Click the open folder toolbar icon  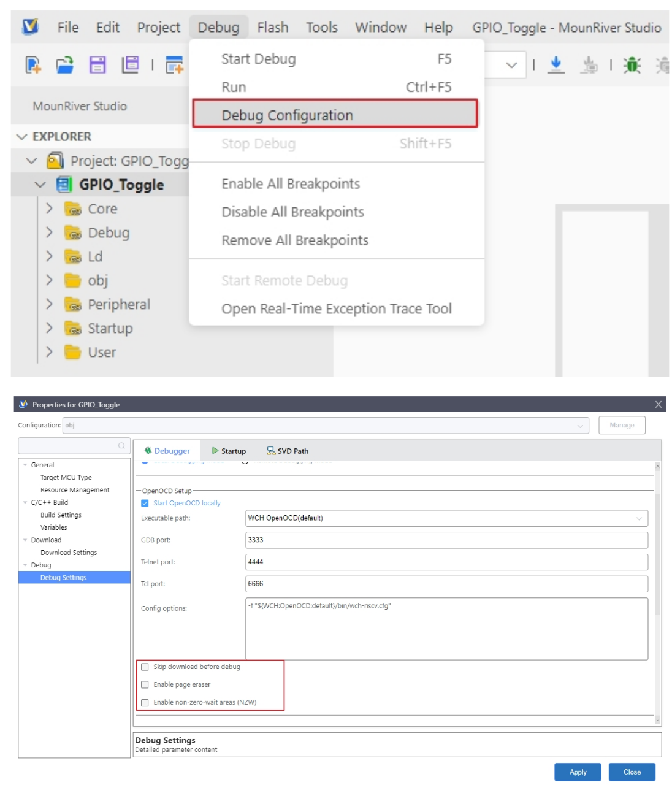[x=65, y=64]
